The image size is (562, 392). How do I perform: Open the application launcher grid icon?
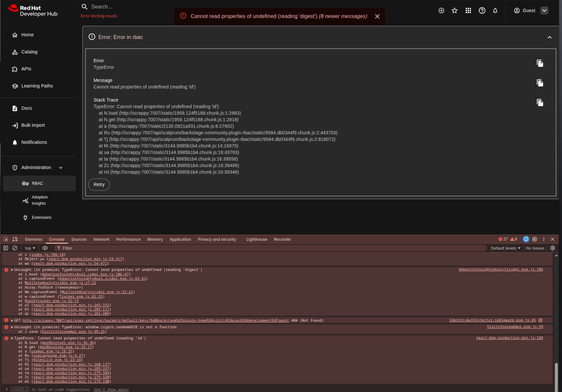point(468,10)
